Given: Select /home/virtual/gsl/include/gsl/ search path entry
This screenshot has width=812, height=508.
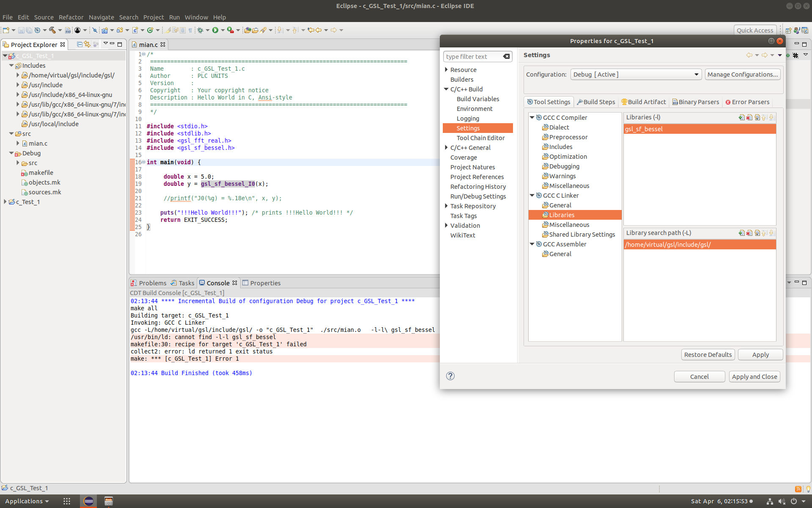Looking at the screenshot, I should point(700,245).
